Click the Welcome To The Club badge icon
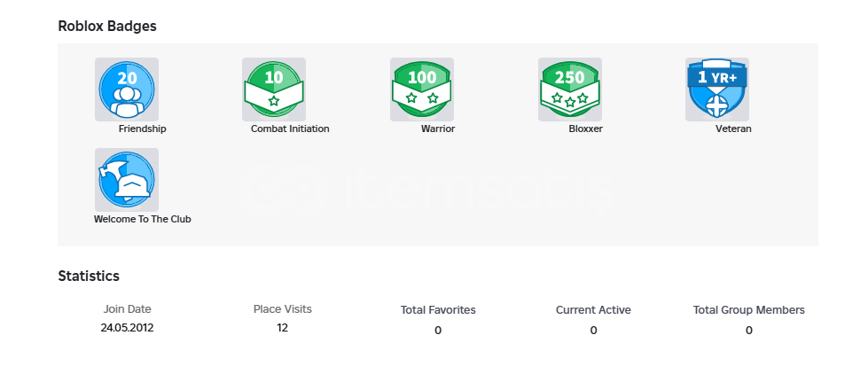868x382 pixels. pos(127,180)
